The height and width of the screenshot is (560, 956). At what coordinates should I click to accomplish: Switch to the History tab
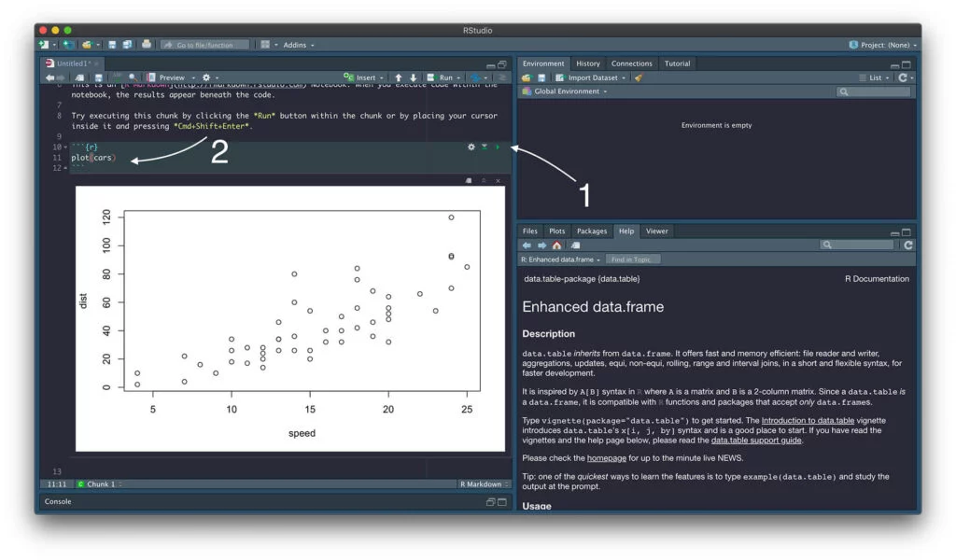coord(588,63)
